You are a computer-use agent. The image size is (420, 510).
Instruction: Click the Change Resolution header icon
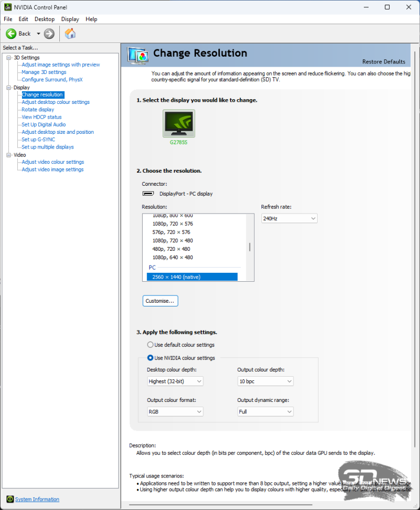[x=138, y=55]
